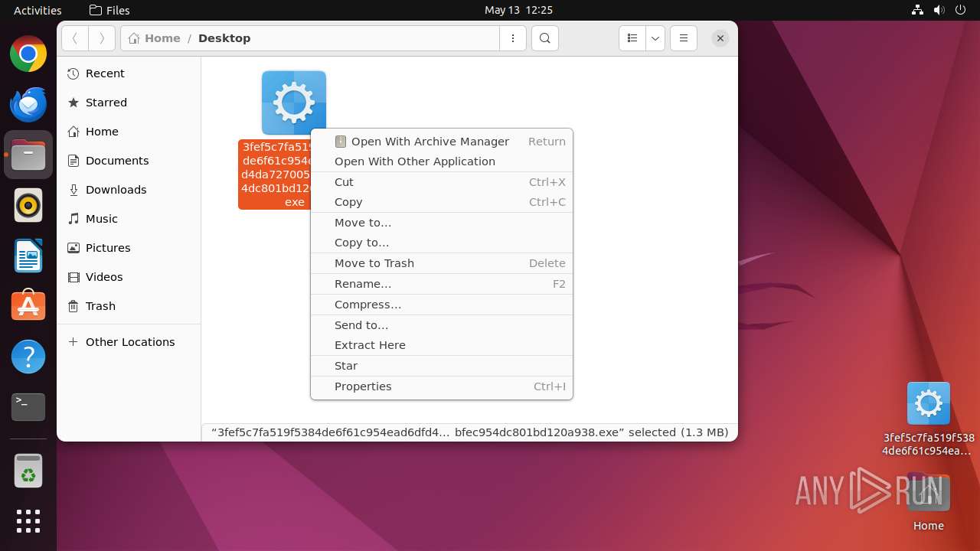Choose Move to… in context menu
980x551 pixels.
[x=442, y=223]
